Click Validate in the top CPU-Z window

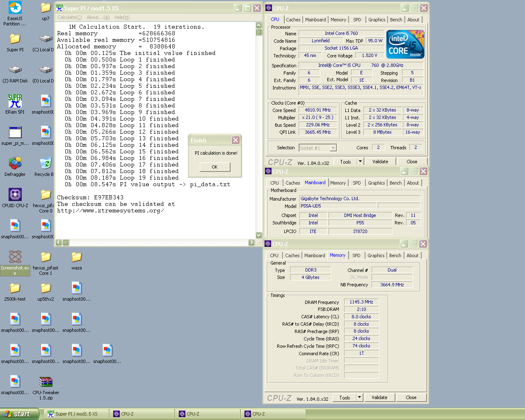click(380, 162)
